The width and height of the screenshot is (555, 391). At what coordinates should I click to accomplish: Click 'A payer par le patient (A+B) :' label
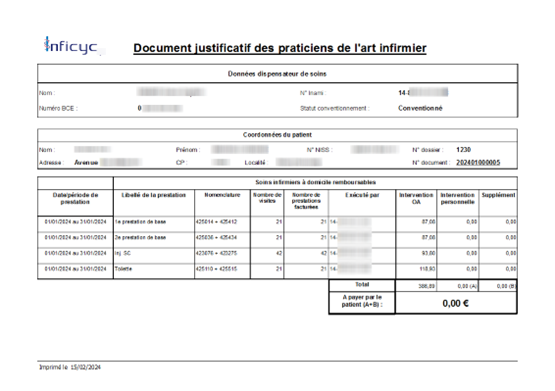pos(362,301)
